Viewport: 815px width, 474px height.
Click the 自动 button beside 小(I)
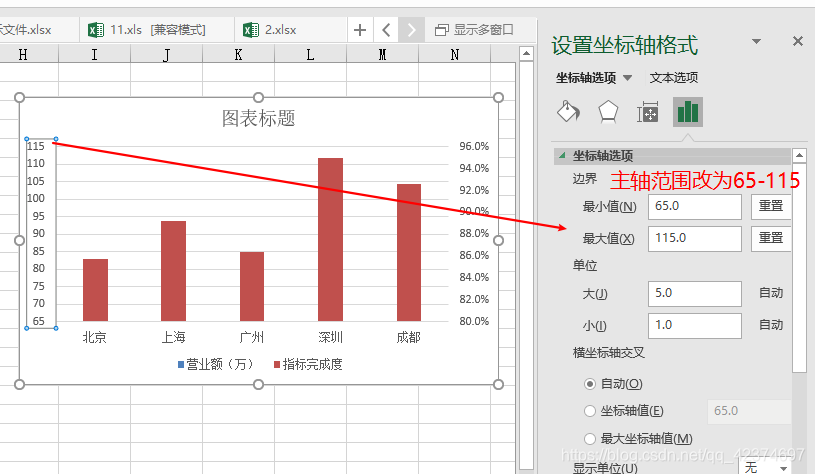(x=771, y=325)
